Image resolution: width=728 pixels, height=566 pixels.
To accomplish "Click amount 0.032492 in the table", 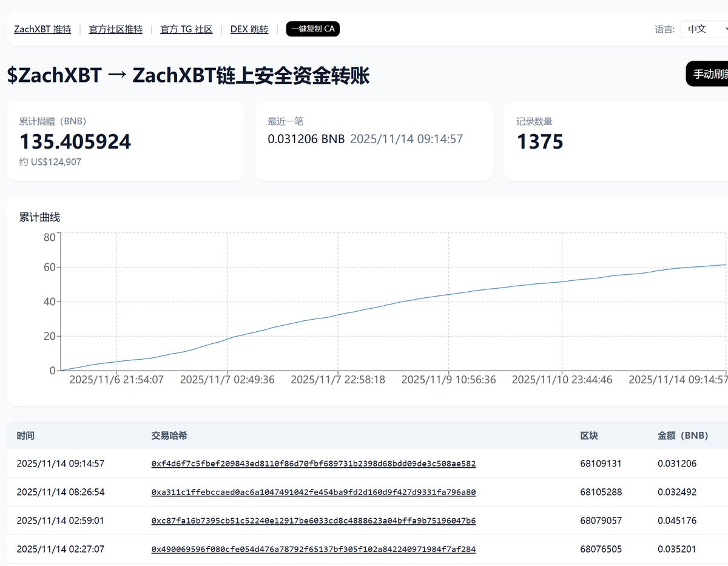I will pos(677,492).
